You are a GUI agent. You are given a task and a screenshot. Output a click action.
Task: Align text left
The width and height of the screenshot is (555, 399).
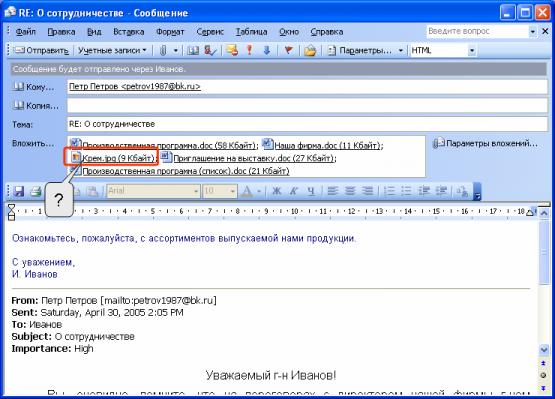(332, 191)
